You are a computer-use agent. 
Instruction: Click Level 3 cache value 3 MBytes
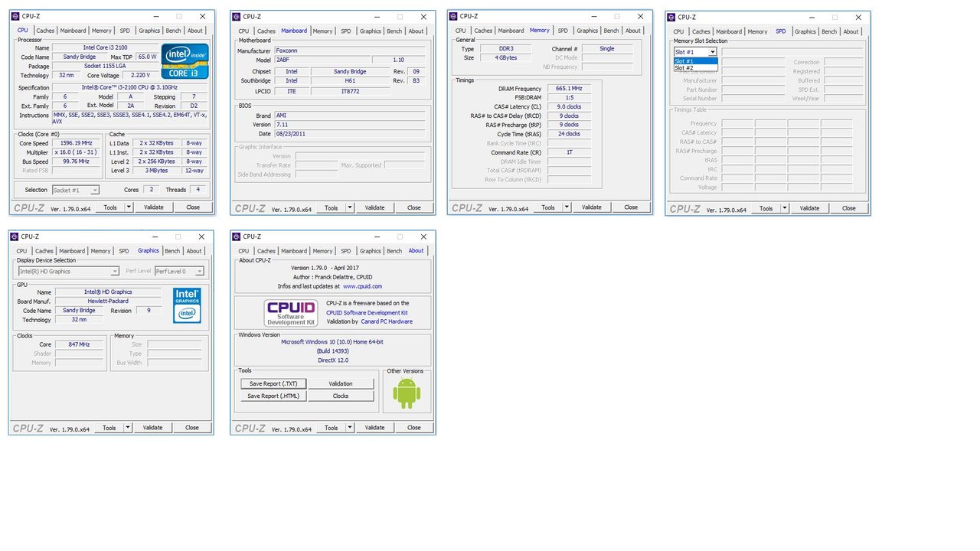coord(156,171)
